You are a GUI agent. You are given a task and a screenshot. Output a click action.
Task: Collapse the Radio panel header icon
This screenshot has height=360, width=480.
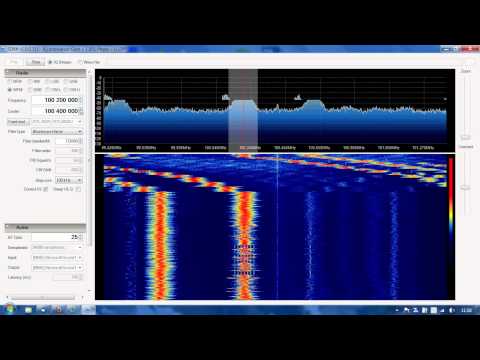click(x=7, y=72)
